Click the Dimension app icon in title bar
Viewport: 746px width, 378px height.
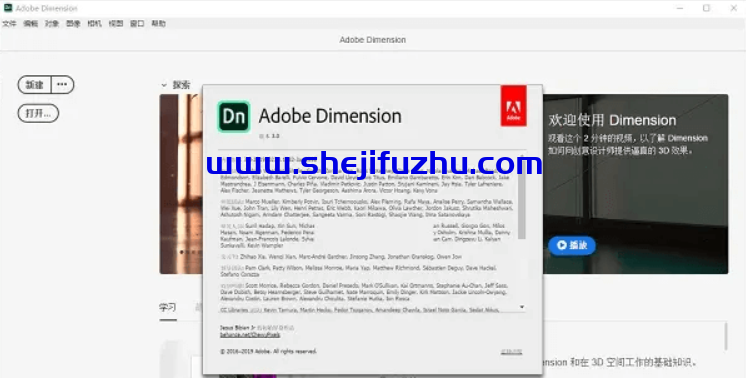[x=8, y=8]
